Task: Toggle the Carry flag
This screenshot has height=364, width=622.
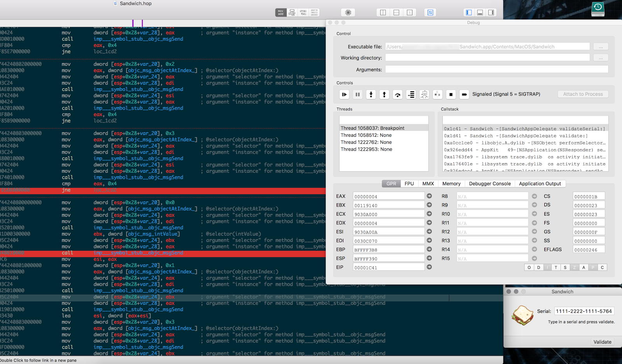Action: (602, 267)
